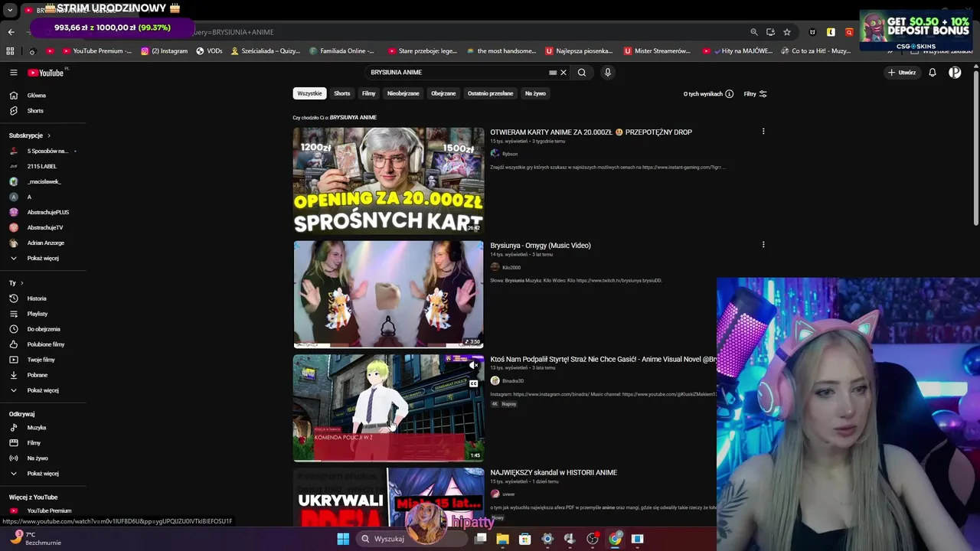Go to YouTube home via the logo

coord(46,73)
